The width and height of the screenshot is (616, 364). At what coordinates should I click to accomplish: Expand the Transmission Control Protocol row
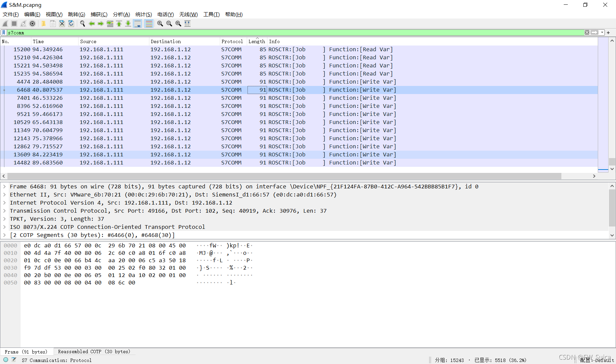click(4, 211)
